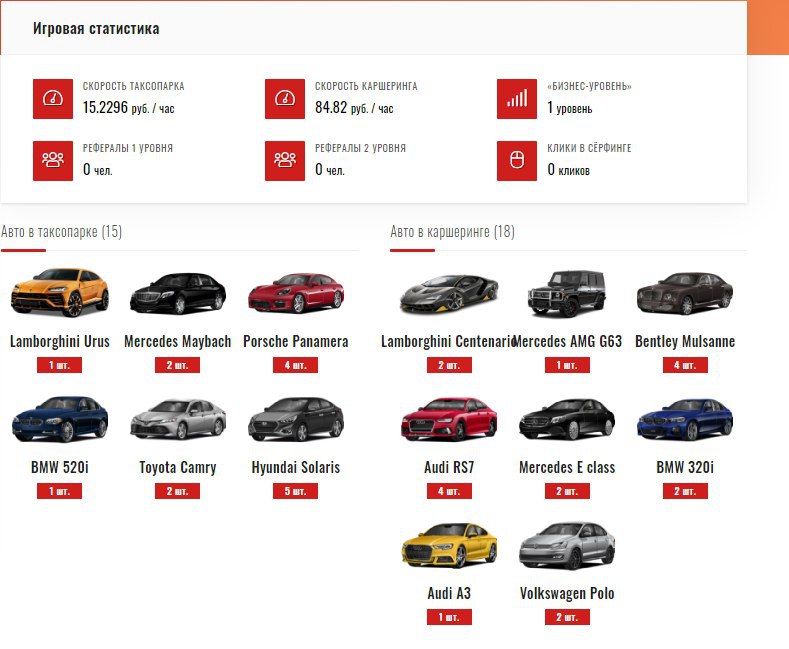Click the '1 шт.' badge under Lamborghini Urus
The width and height of the screenshot is (789, 649).
coord(59,365)
